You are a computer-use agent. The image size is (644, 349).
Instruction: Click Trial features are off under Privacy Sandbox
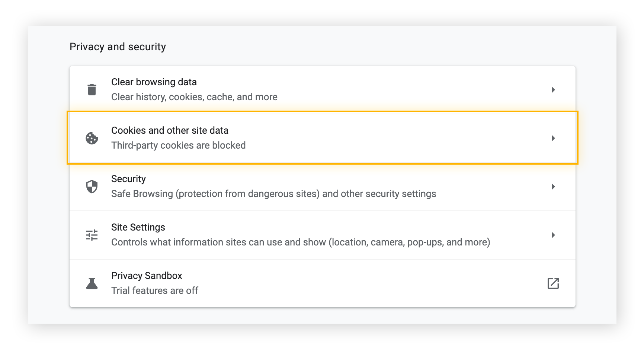tap(154, 291)
